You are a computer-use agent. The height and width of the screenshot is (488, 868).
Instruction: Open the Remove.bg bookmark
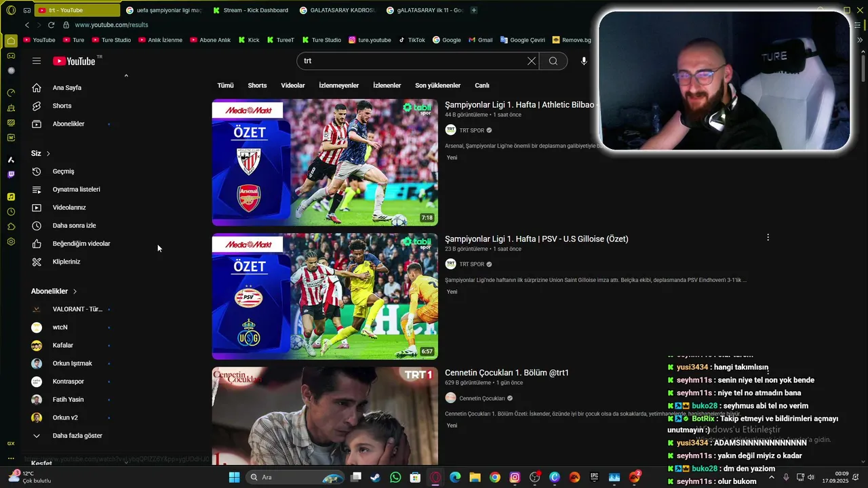point(572,40)
